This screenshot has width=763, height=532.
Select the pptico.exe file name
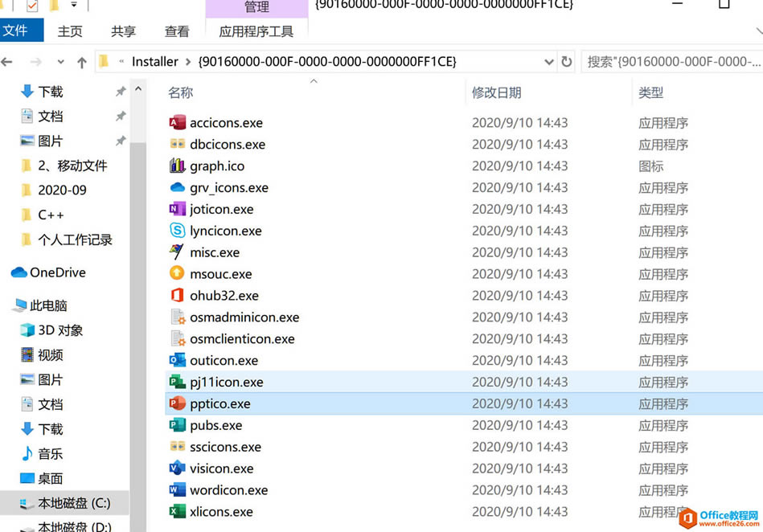(x=220, y=403)
